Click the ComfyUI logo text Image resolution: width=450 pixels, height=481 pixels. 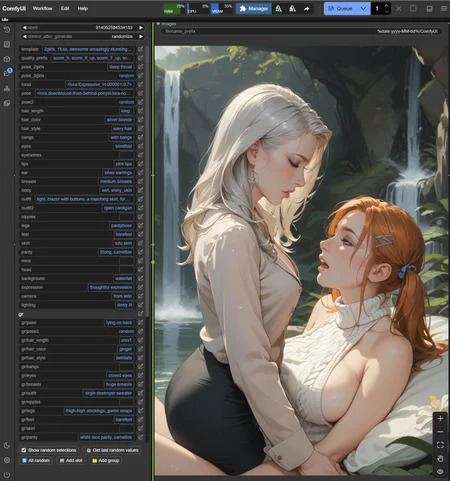pyautogui.click(x=14, y=8)
